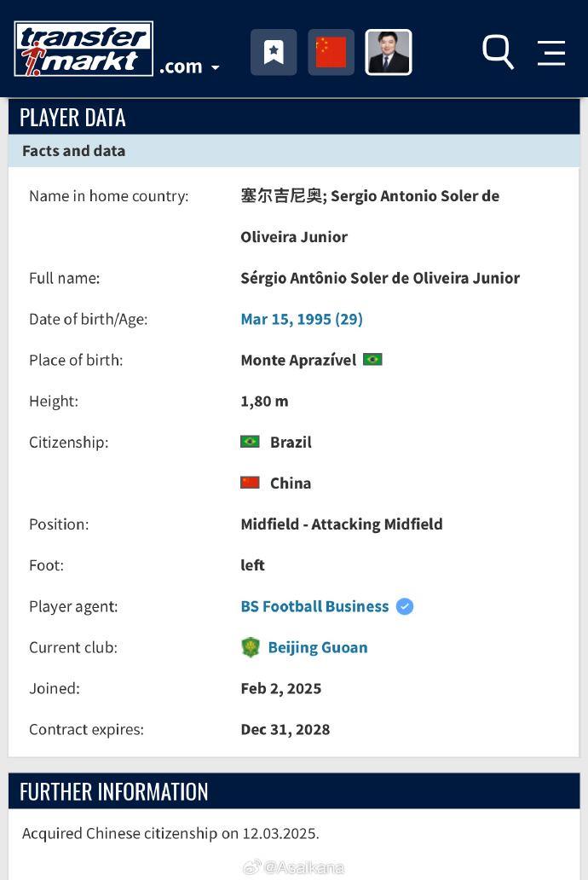This screenshot has width=588, height=880.
Task: Click the Beijing Guoan club crest
Action: pos(250,647)
